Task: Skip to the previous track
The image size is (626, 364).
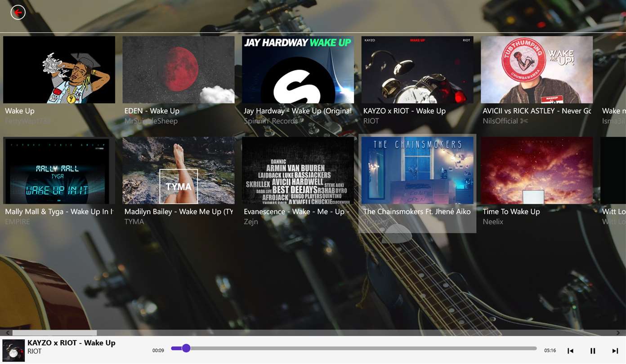Action: coord(570,351)
